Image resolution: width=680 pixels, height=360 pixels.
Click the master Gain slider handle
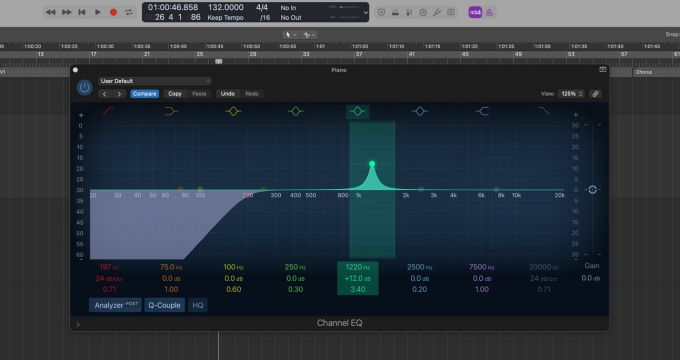[x=592, y=190]
